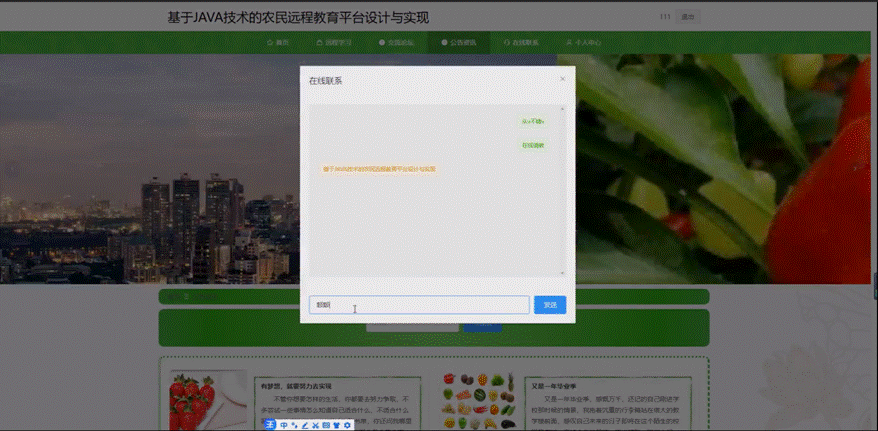
Task: Click the site title heading text
Action: (298, 18)
